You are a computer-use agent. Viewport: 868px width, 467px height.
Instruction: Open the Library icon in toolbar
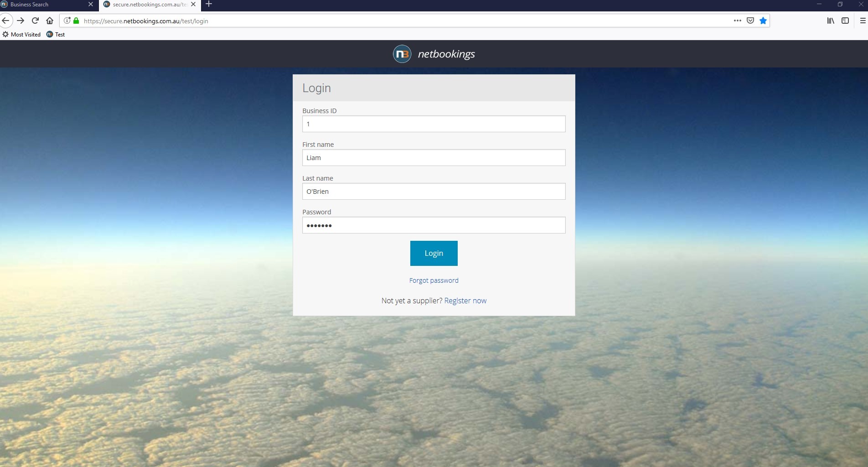831,21
